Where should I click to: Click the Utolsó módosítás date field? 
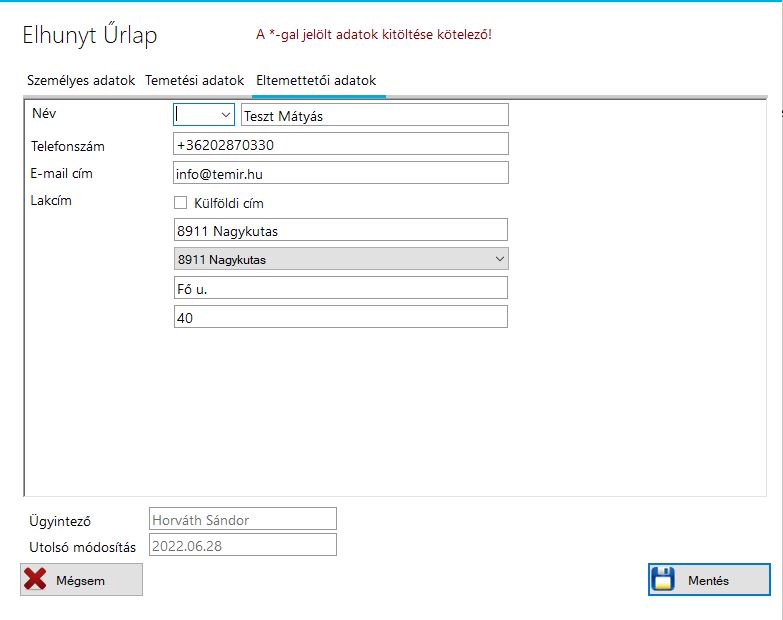pyautogui.click(x=242, y=545)
